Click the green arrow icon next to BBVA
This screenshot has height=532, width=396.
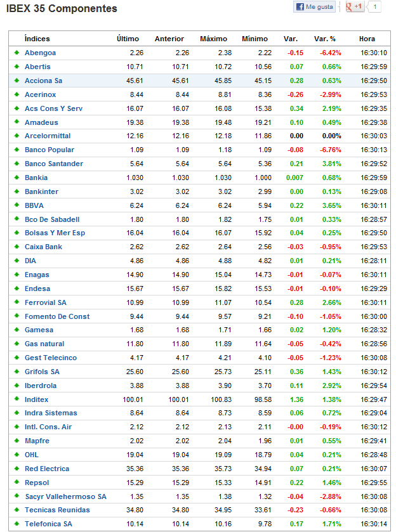click(x=16, y=205)
